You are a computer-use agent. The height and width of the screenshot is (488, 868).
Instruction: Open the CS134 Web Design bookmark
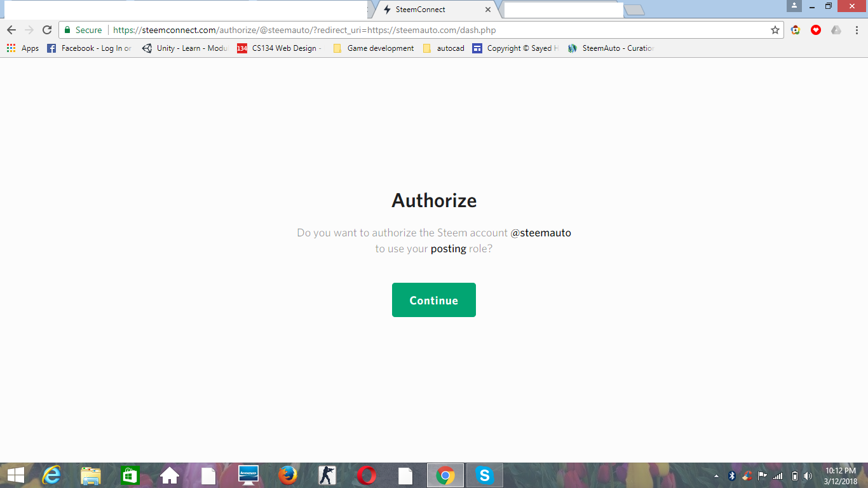[280, 48]
